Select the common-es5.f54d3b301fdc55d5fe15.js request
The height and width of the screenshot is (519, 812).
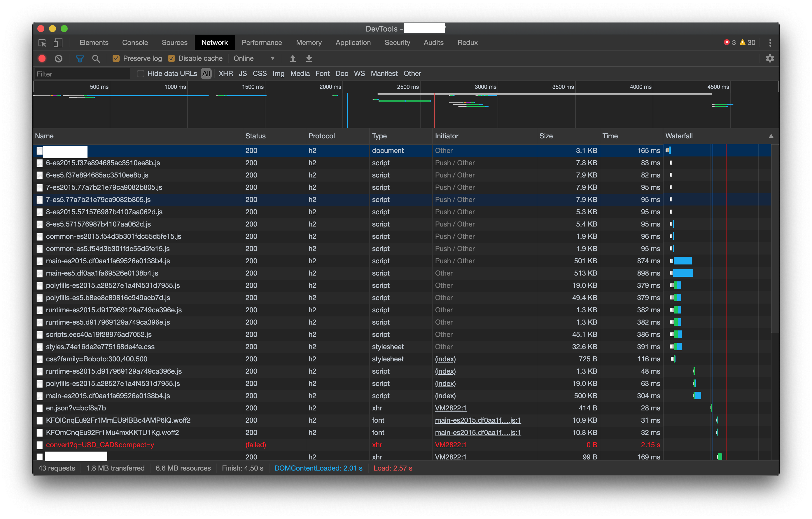point(402,249)
